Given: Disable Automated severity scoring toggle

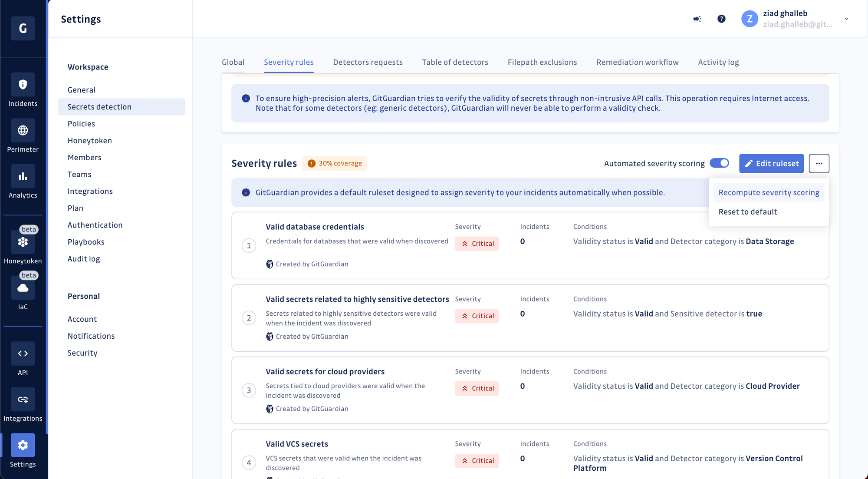Looking at the screenshot, I should coord(719,163).
